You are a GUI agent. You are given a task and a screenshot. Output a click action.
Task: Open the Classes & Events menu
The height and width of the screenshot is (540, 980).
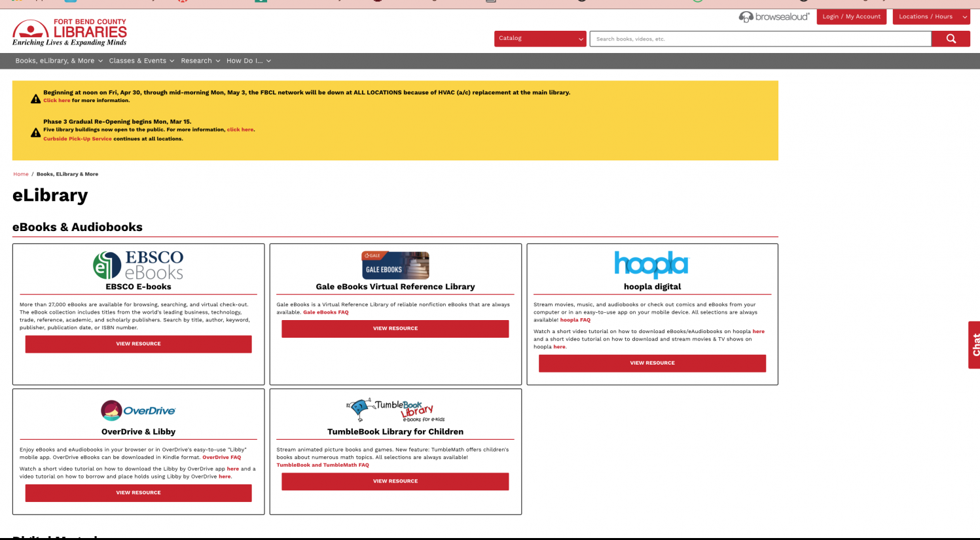coord(141,61)
